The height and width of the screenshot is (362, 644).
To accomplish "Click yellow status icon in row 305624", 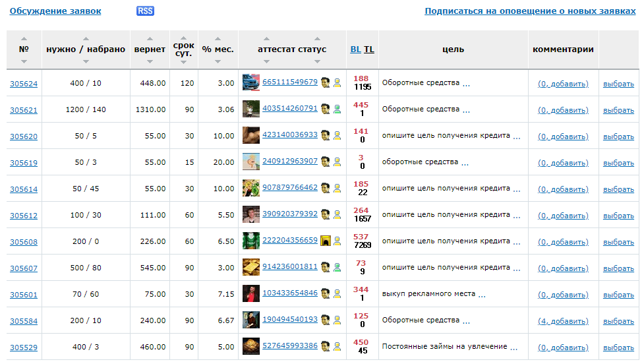I will [337, 82].
